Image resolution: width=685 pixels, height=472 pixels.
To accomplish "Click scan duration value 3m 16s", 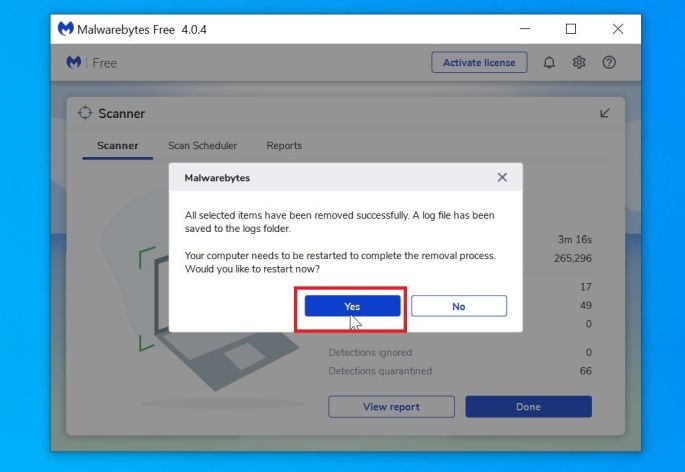I will pos(574,239).
